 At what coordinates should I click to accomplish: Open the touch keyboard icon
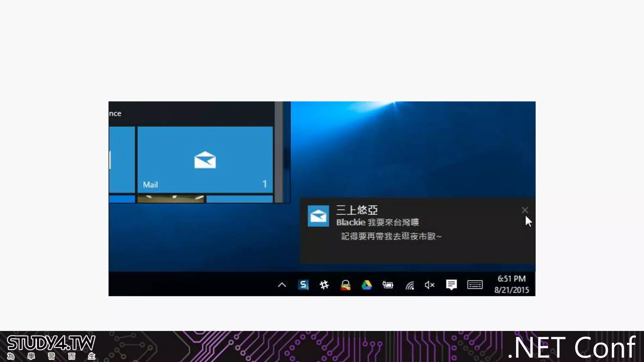[475, 285]
